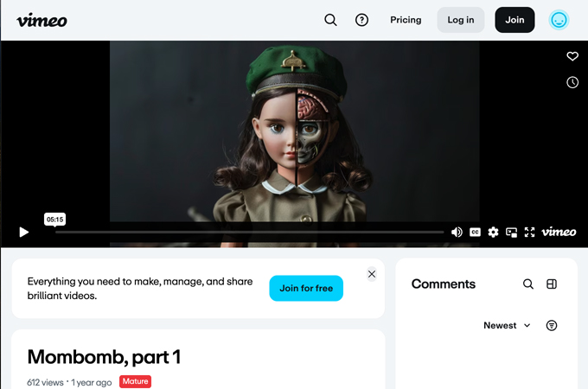
Task: Click the Vimeo logo in player
Action: tap(559, 232)
